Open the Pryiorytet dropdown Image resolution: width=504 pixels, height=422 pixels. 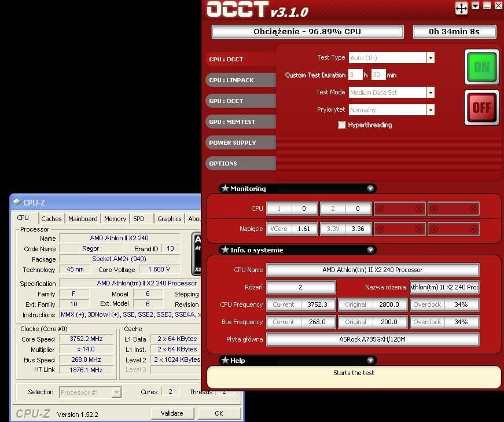pos(431,110)
